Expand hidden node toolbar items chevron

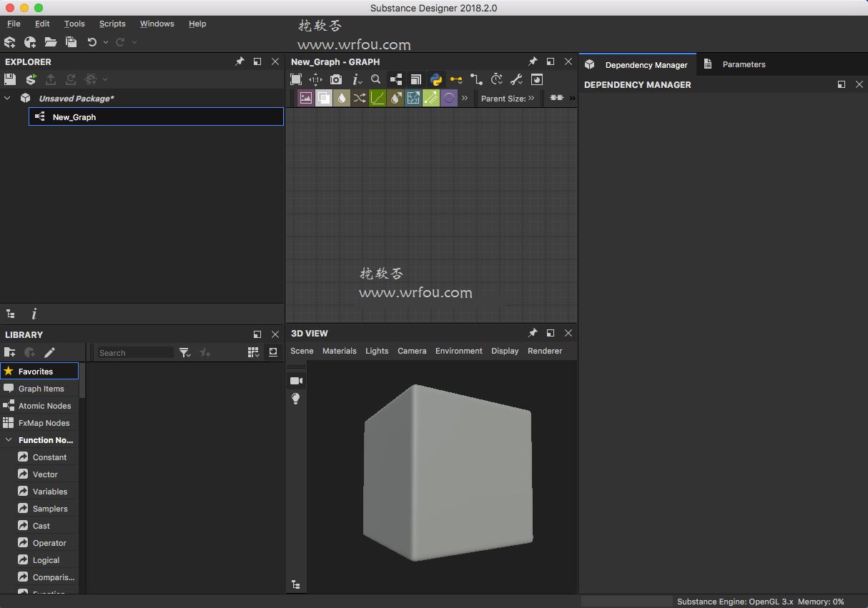[x=465, y=98]
